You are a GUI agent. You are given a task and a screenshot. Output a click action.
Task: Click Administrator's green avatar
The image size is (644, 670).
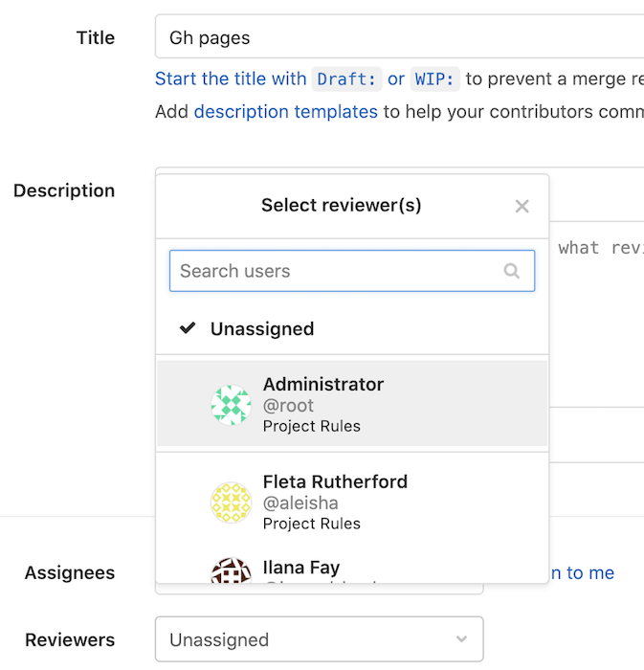(231, 405)
